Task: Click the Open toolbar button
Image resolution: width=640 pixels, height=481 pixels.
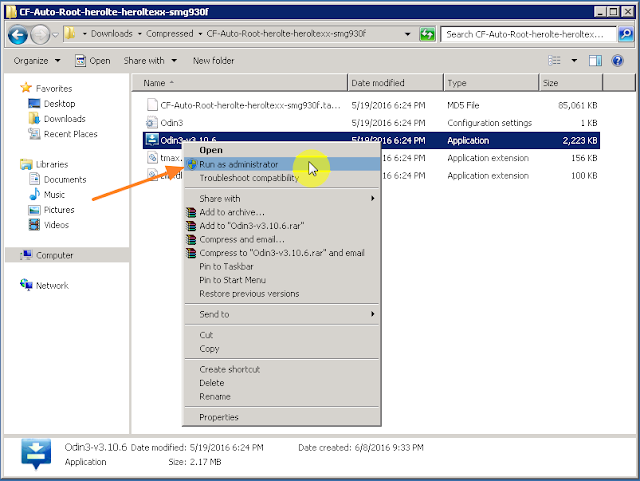Action: click(x=93, y=61)
